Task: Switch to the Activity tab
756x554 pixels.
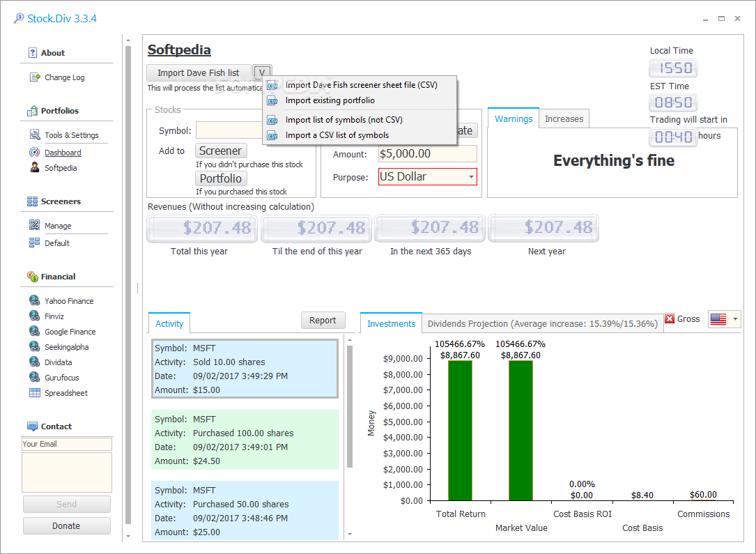Action: [x=169, y=323]
